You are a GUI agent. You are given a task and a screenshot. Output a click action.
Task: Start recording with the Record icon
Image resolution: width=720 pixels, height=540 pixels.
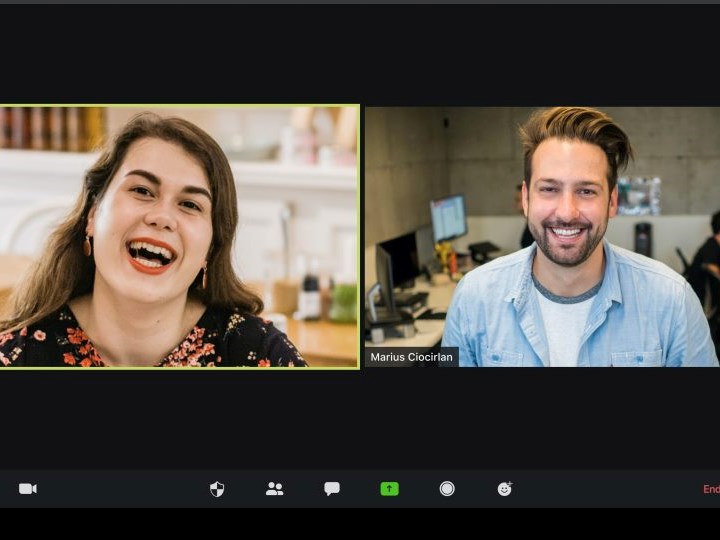click(447, 489)
